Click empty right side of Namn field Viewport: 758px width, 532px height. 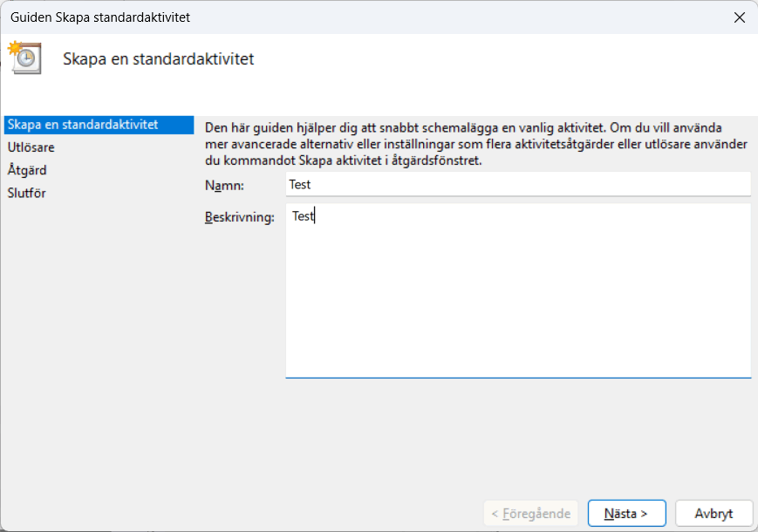(611, 185)
